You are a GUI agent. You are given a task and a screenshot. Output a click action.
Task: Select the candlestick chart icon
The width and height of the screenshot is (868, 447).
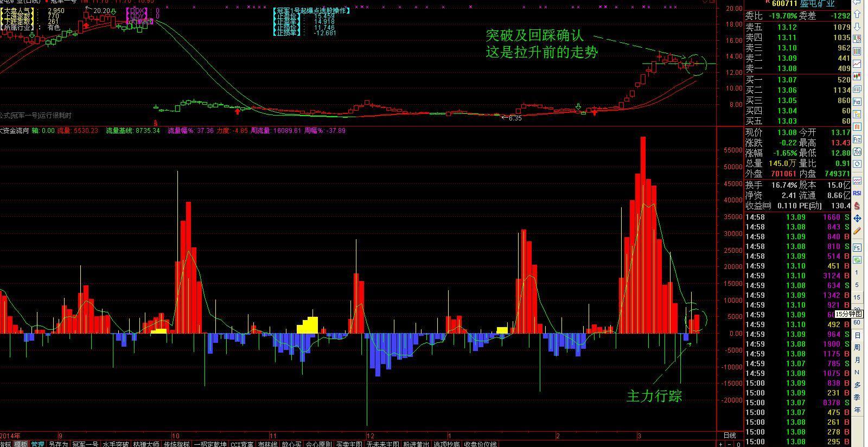(857, 76)
